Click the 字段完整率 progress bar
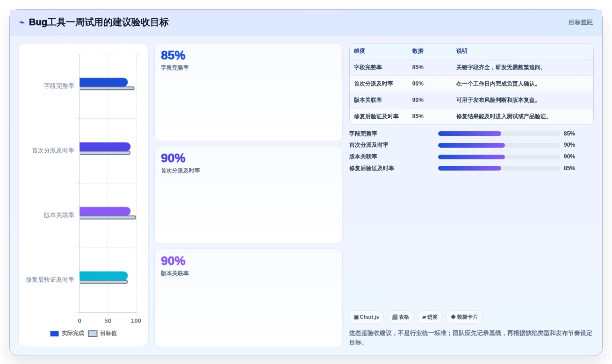 coord(499,134)
